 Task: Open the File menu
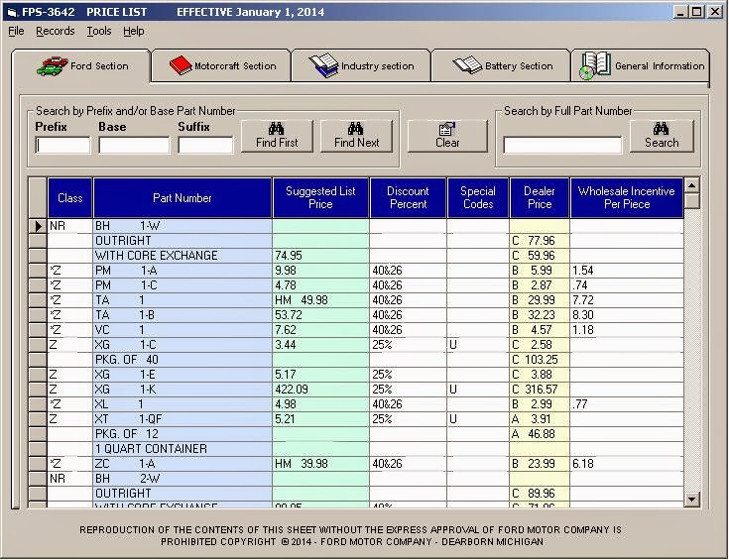pyautogui.click(x=16, y=31)
